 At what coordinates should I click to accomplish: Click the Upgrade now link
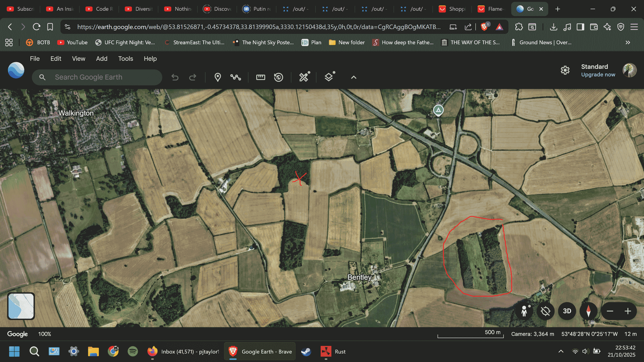pyautogui.click(x=598, y=74)
